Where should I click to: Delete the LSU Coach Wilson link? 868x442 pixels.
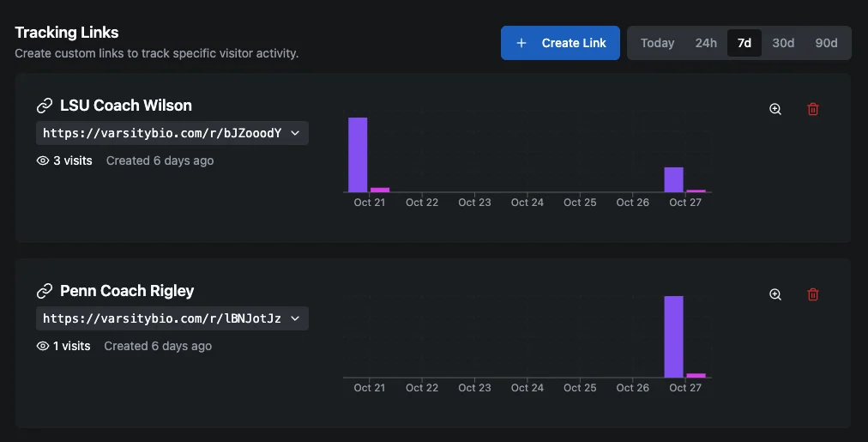(x=812, y=109)
